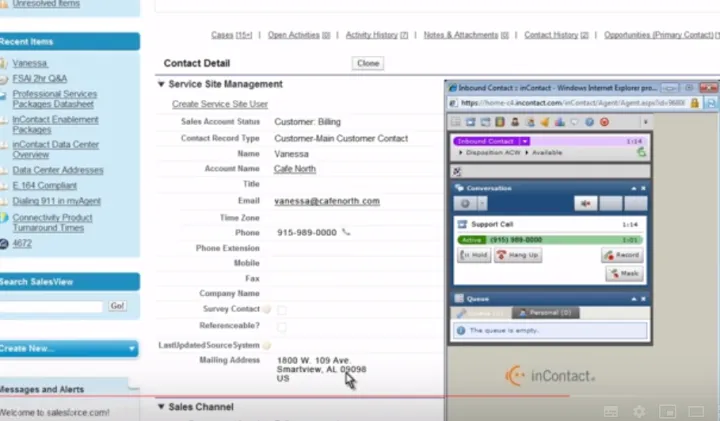Click the phone icon beside 915-989-0000
The image size is (720, 421).
coord(347,232)
